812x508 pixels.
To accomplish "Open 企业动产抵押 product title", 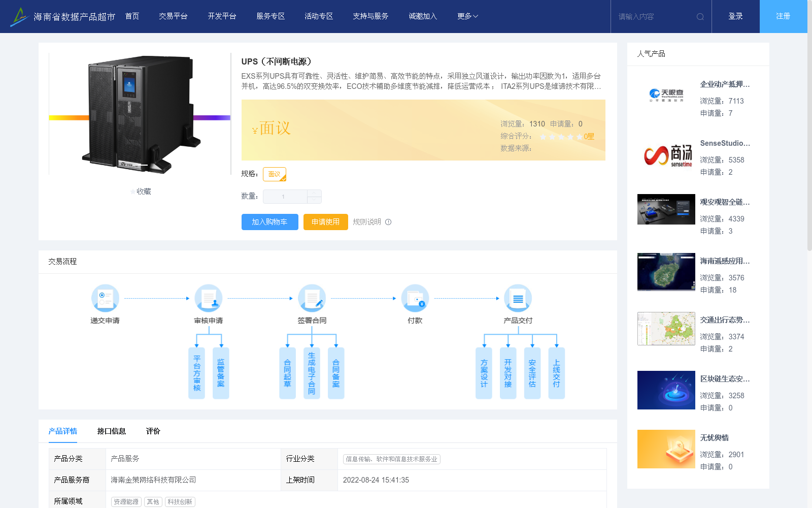I will pos(725,84).
